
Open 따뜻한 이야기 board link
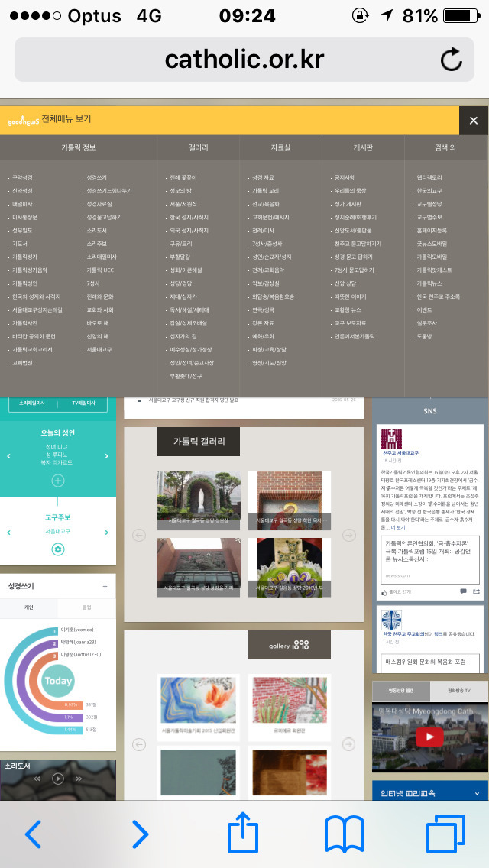click(x=350, y=296)
